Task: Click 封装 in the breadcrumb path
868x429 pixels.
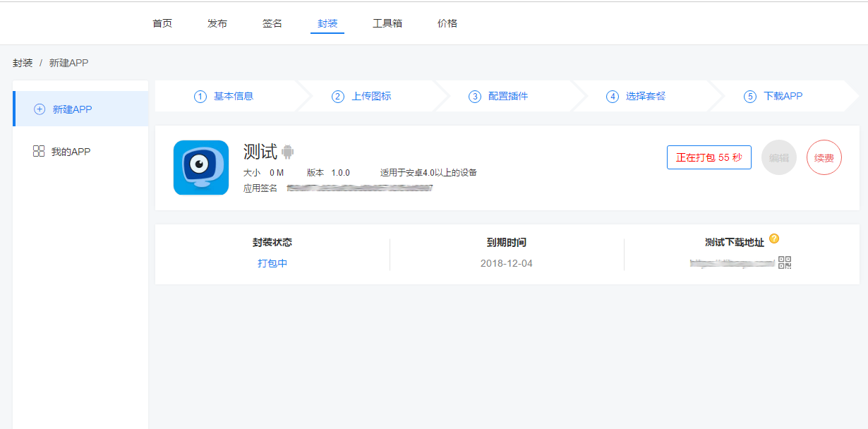Action: 23,63
